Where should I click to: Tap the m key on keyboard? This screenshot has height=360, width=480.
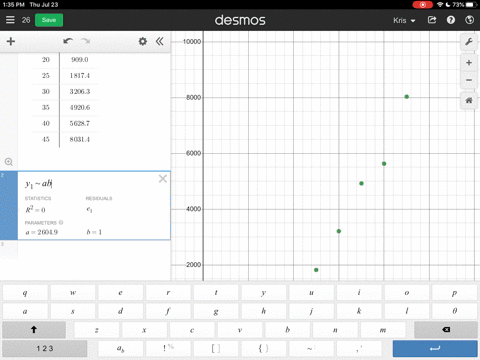(383, 330)
